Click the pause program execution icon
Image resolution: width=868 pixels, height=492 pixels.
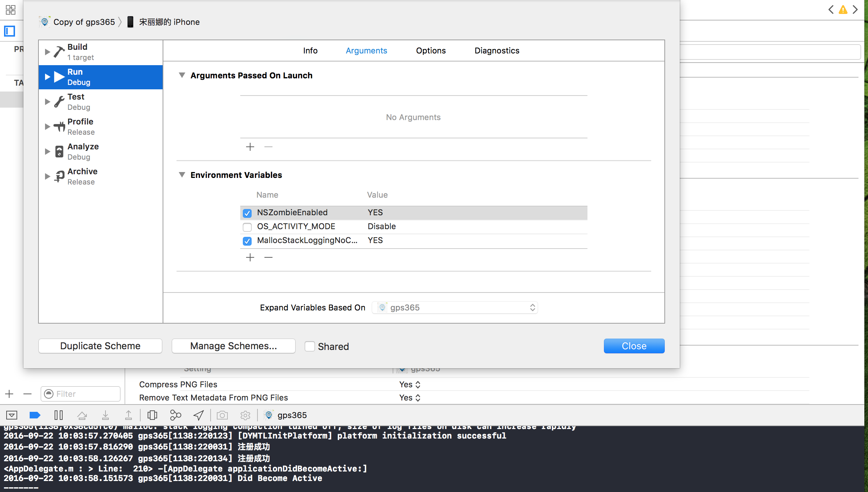coord(59,415)
